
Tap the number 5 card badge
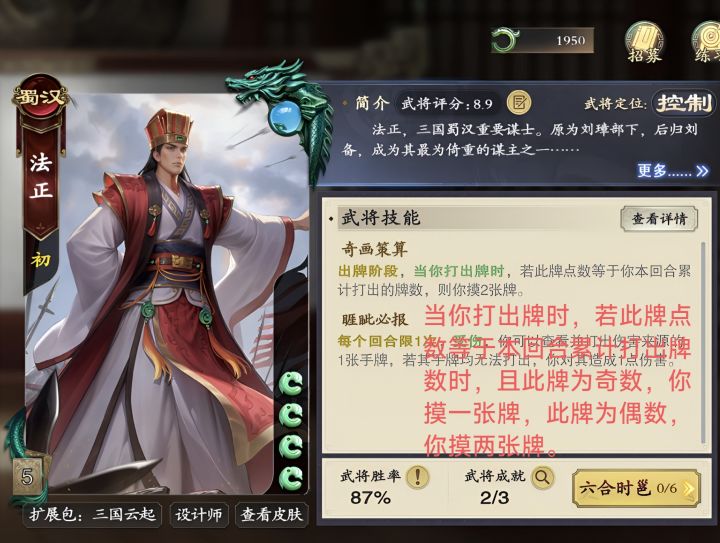[27, 477]
